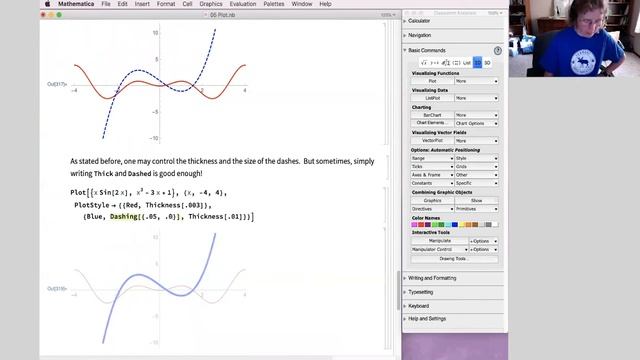Open the Help menu
Screen dimensions: 640x360
click(x=325, y=4)
